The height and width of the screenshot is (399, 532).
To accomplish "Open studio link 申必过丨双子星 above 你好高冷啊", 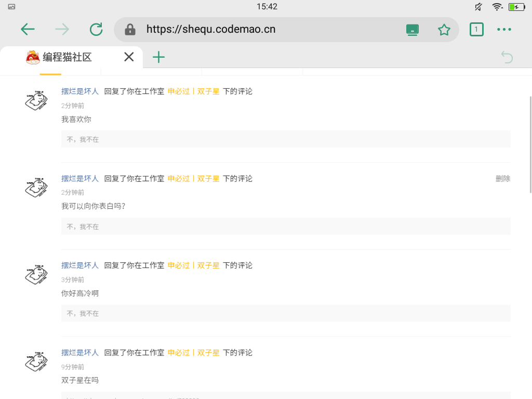I will pyautogui.click(x=193, y=265).
